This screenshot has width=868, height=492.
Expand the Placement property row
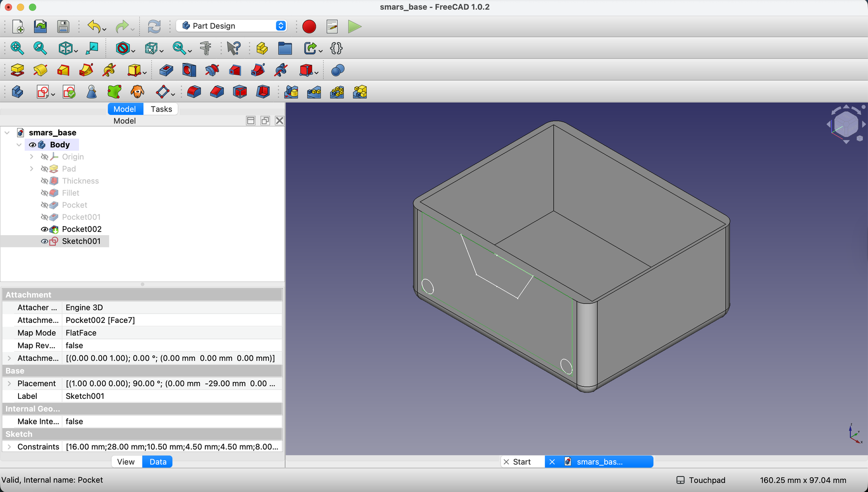(x=9, y=383)
